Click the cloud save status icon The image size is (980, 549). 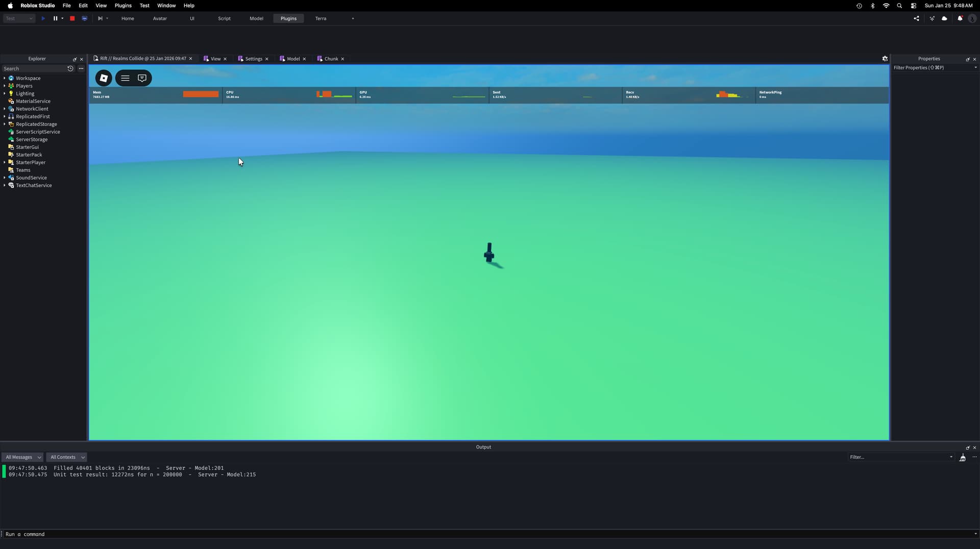944,18
